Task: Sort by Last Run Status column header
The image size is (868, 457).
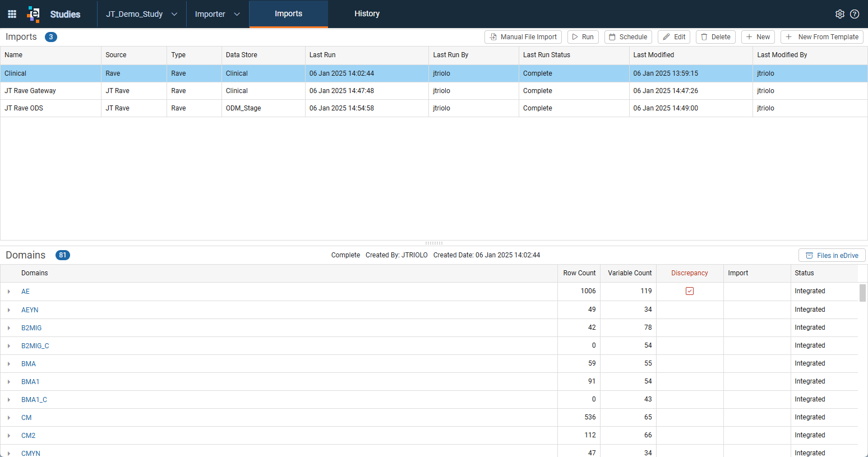Action: pyautogui.click(x=574, y=55)
